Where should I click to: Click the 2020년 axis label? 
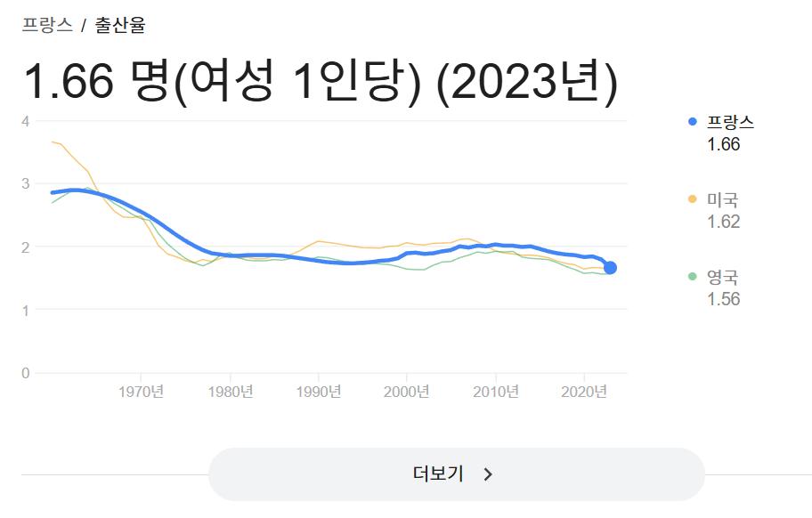pyautogui.click(x=585, y=392)
